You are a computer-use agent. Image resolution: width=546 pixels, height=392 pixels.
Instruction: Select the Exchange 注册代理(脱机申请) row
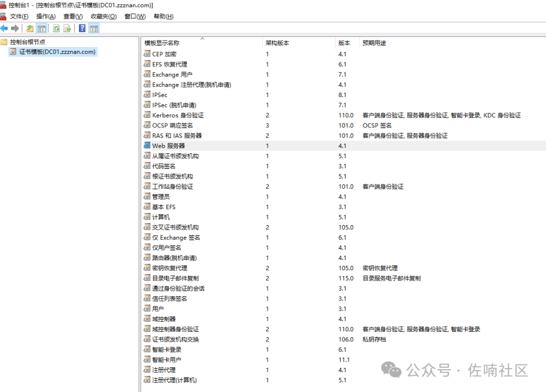coord(344,84)
